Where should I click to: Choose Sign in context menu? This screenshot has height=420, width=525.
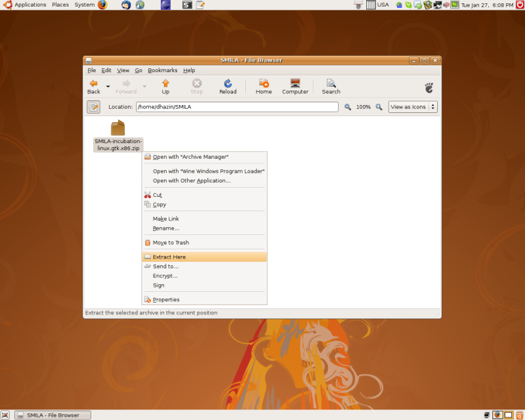pos(204,285)
